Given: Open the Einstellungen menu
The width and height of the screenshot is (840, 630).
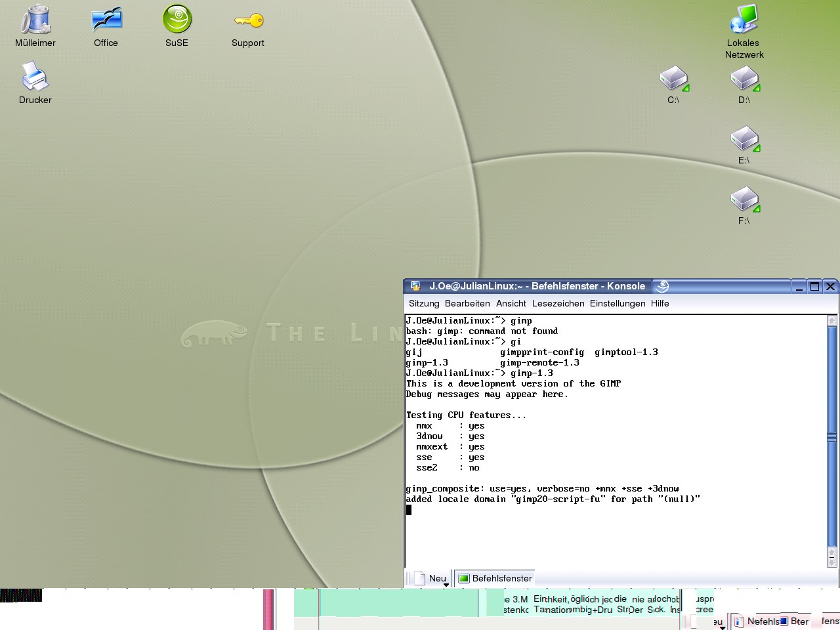Looking at the screenshot, I should coord(618,303).
